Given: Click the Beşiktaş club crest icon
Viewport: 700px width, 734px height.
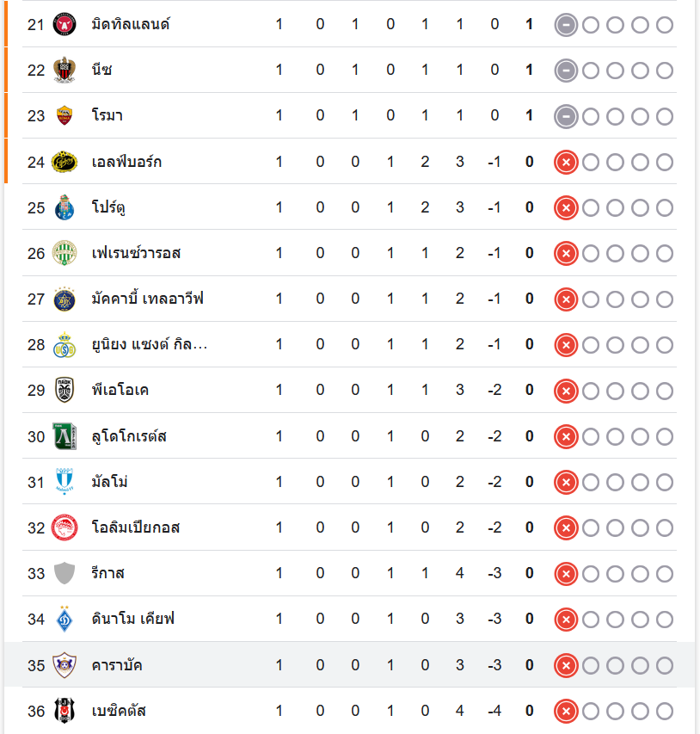Looking at the screenshot, I should pos(64,711).
